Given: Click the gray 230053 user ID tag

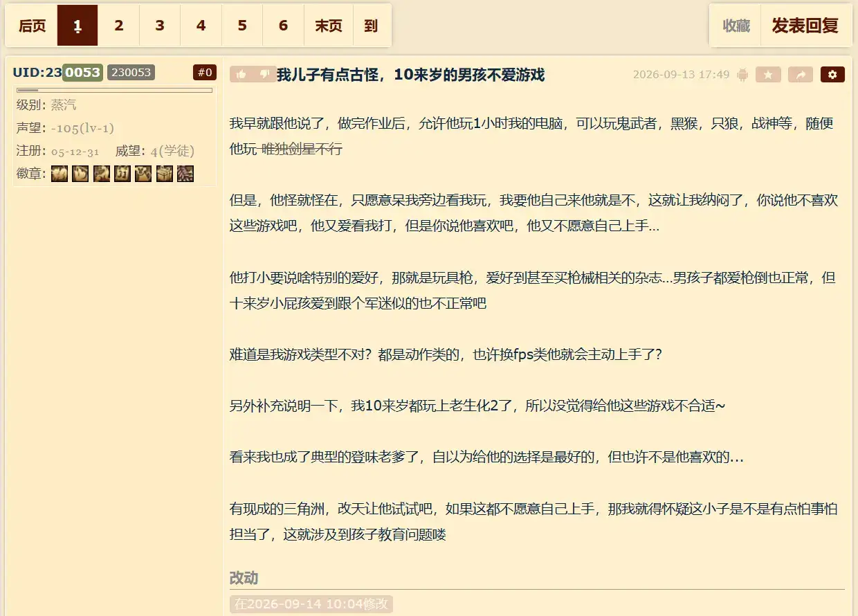Looking at the screenshot, I should 131,72.
